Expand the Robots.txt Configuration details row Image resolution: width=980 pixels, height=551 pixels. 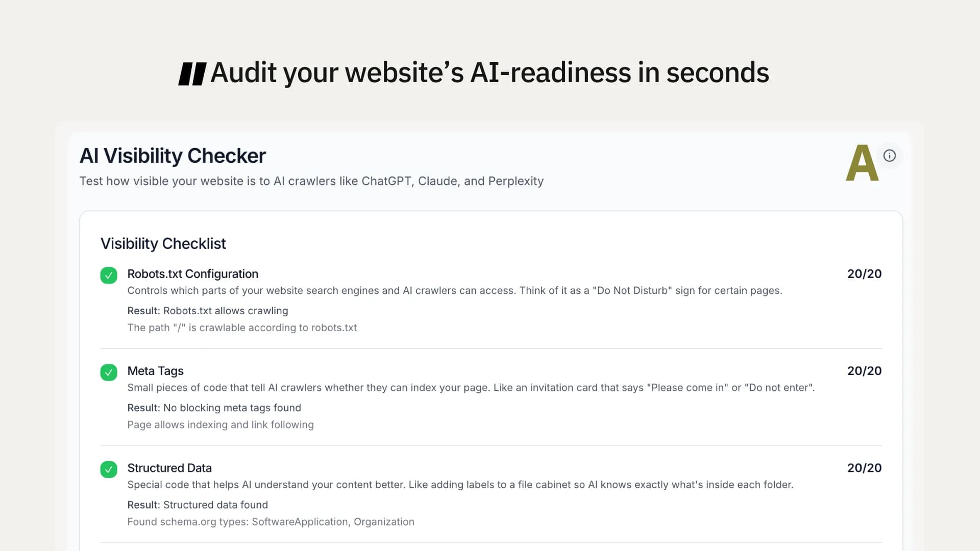[193, 274]
